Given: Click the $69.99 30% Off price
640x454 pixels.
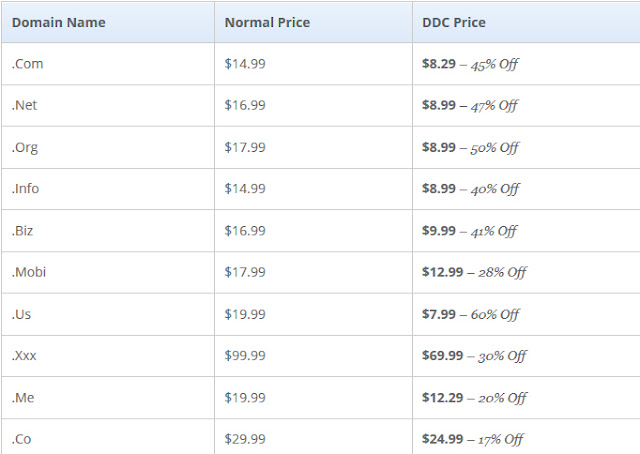Looking at the screenshot, I should 474,356.
